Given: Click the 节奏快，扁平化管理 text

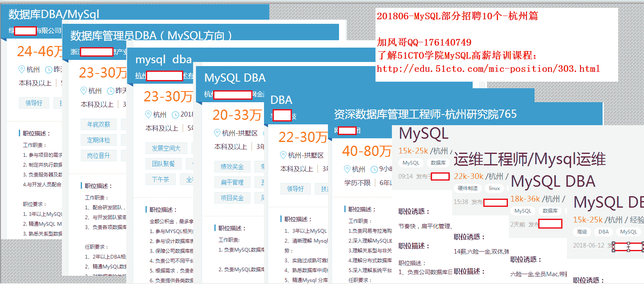Looking at the screenshot, I should (x=425, y=226).
